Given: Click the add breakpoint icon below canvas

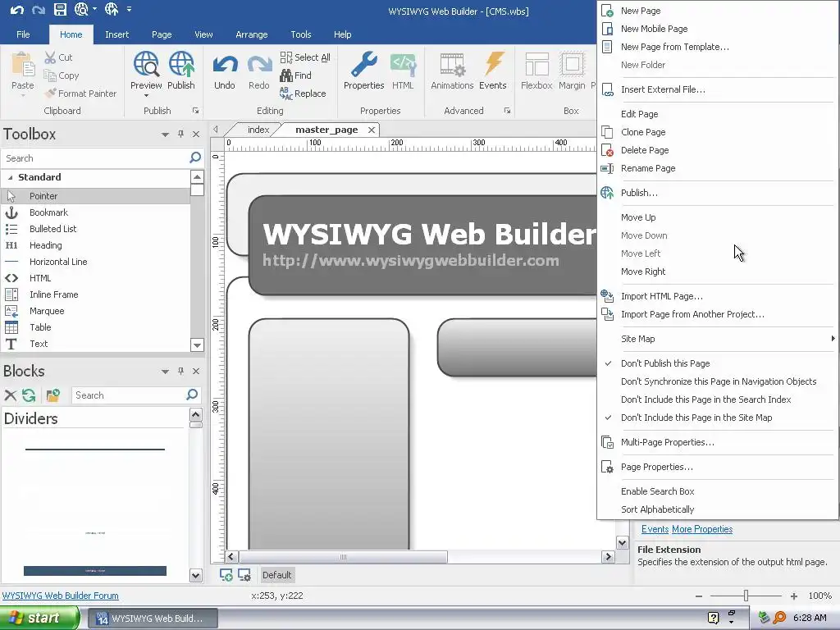Looking at the screenshot, I should point(226,575).
